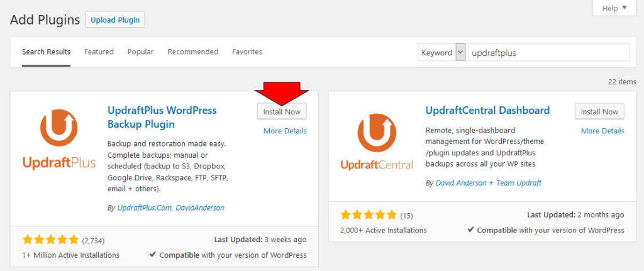Viewport: 644px width, 271px height.
Task: Visit author link UpdraftPlus.Com, DavidAnderson
Action: (171, 207)
